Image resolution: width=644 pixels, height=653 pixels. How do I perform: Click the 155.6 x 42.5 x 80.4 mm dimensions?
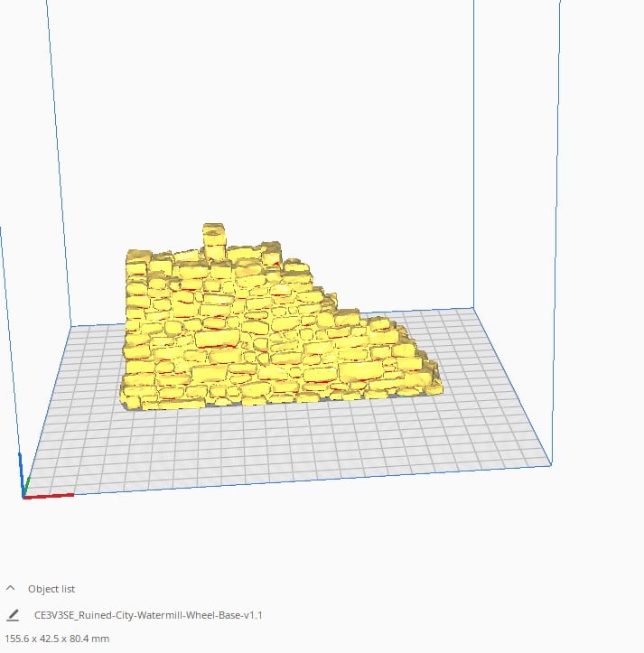[57, 639]
